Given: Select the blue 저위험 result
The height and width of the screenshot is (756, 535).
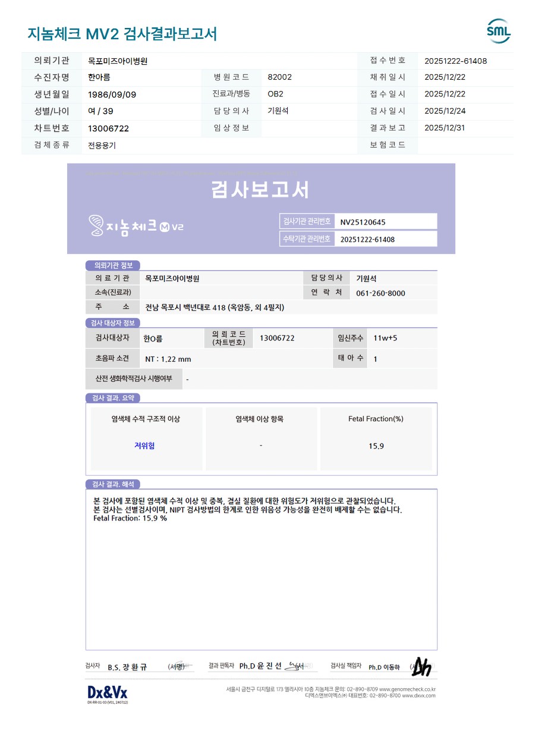Looking at the screenshot, I should (x=144, y=446).
